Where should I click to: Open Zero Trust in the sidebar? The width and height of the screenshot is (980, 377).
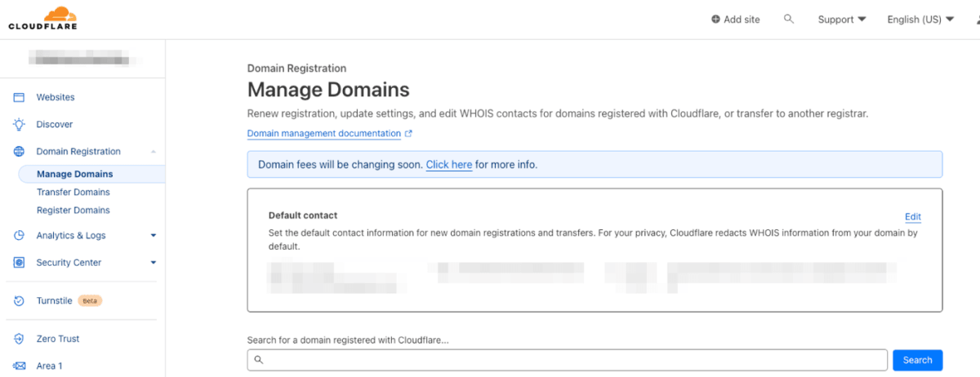point(58,339)
